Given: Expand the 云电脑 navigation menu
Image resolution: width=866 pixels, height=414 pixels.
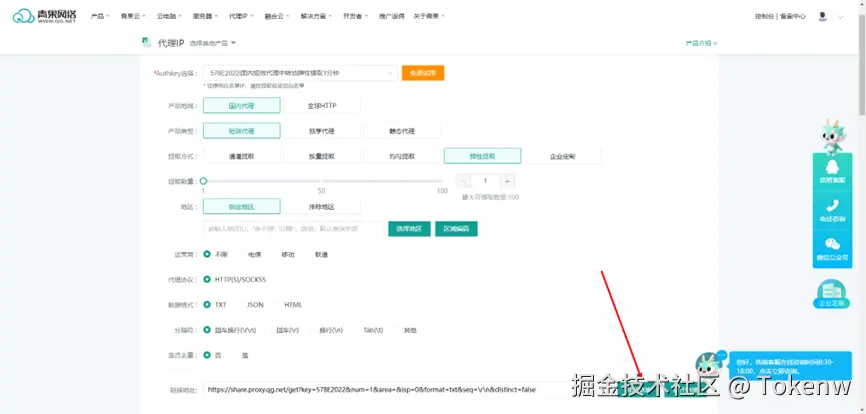Looking at the screenshot, I should coord(170,17).
